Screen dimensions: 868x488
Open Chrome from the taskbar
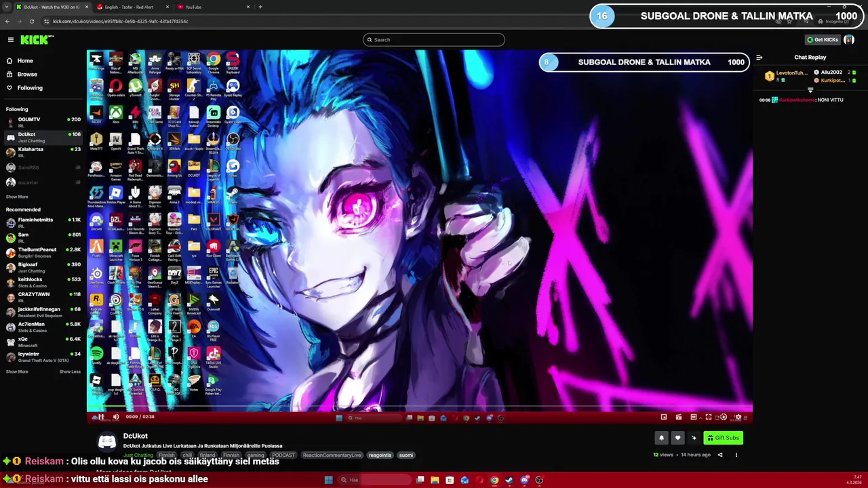(494, 480)
